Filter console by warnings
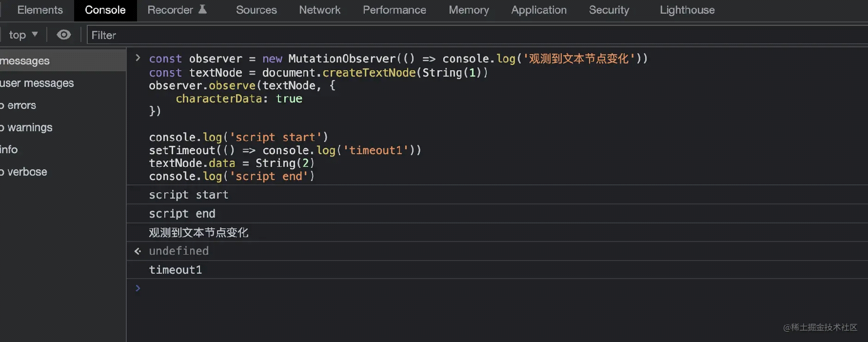 pos(30,127)
